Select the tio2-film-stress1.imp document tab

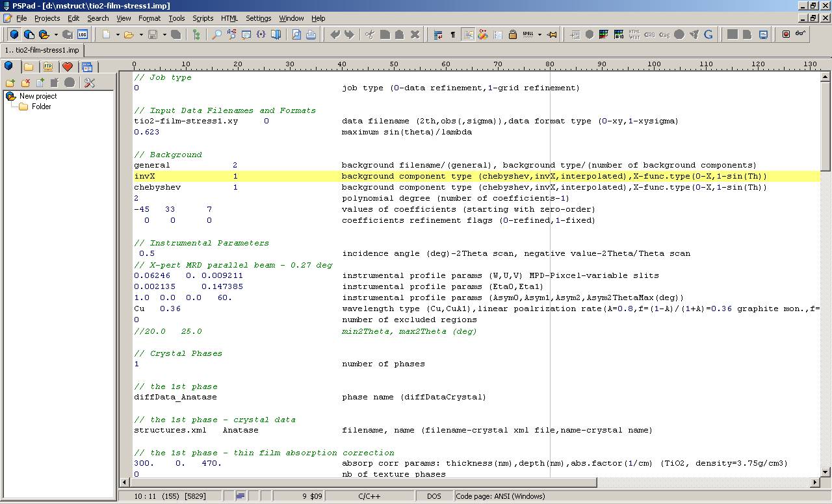[42, 50]
